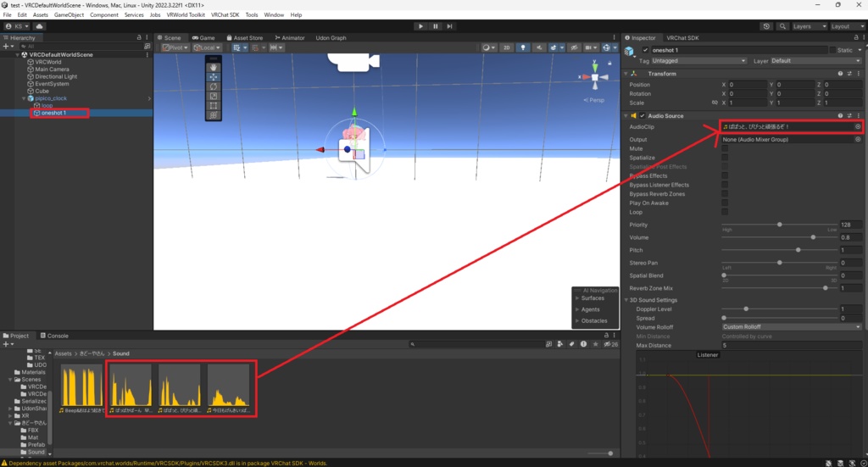Viewport: 868px width, 467px height.
Task: Open the cloud services icon
Action: [39, 26]
